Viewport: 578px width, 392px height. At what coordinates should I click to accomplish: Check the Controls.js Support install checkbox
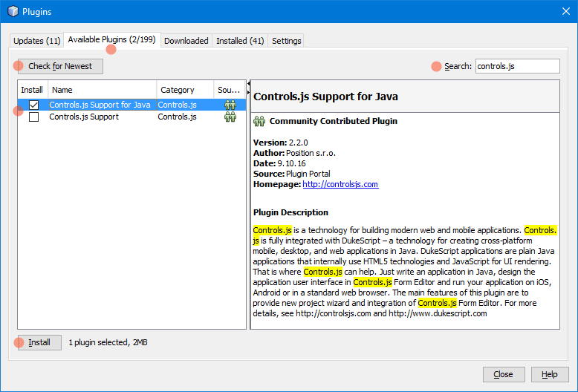34,117
